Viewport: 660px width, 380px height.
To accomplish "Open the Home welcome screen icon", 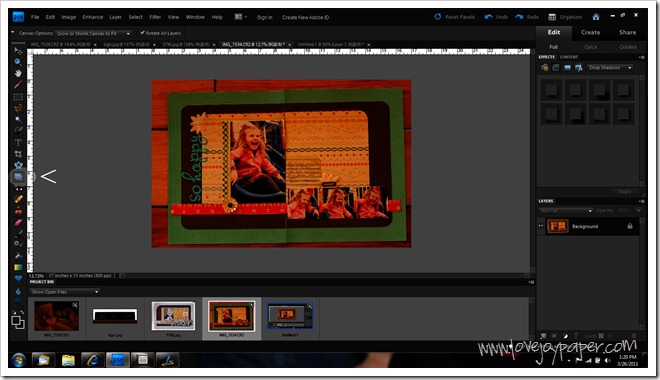I will point(596,17).
